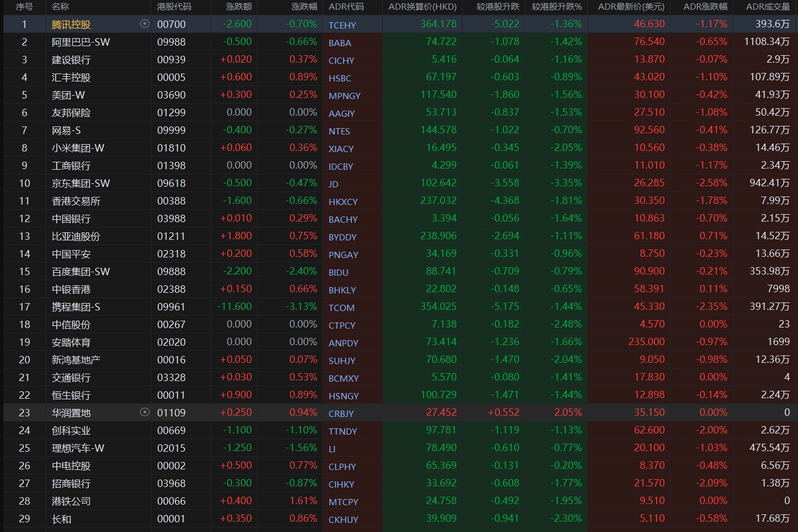Sort by the ADR最新价(美元) column header
Image resolution: width=798 pixels, height=532 pixels.
coord(631,7)
